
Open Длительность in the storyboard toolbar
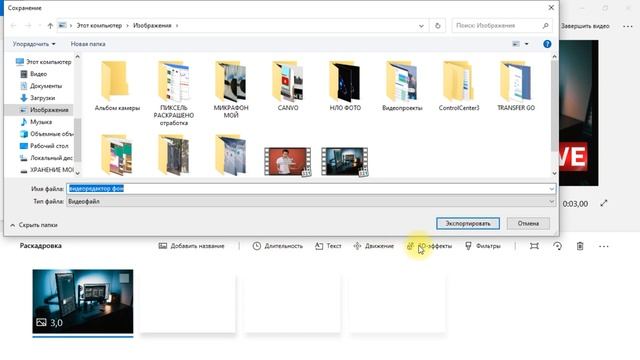click(x=278, y=246)
